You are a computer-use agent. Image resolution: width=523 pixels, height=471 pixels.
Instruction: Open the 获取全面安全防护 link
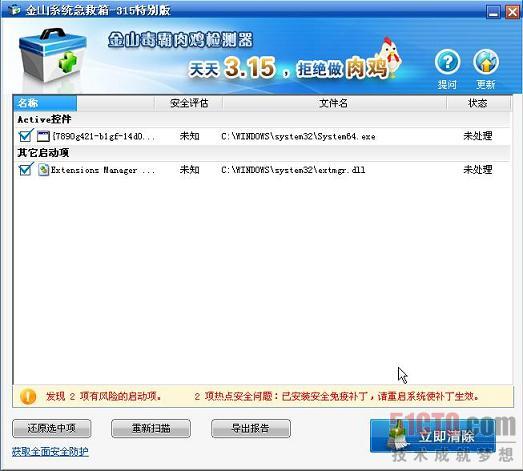(x=50, y=452)
